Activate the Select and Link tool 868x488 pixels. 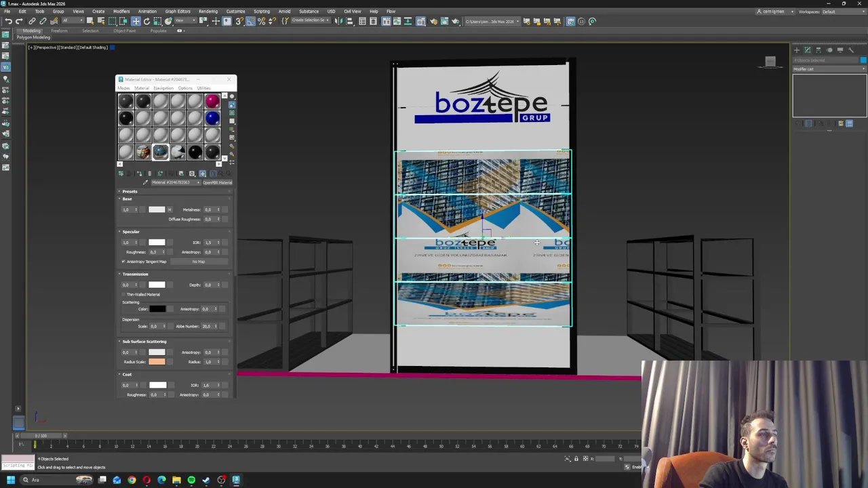pos(32,21)
